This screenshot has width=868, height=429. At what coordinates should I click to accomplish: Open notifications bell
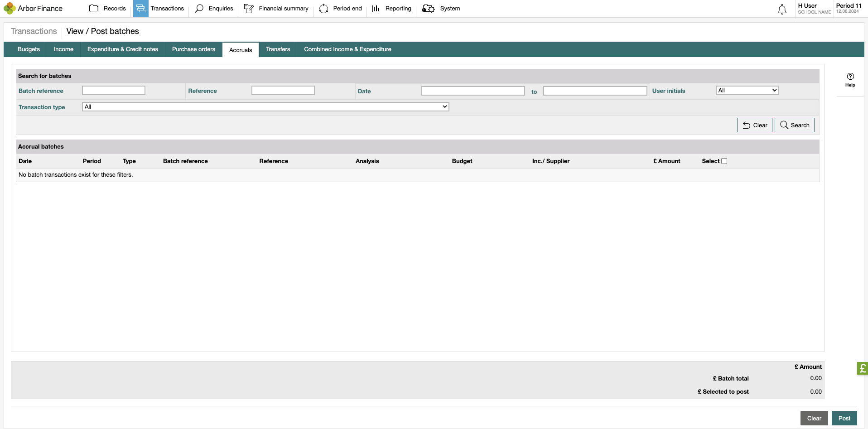tap(782, 10)
